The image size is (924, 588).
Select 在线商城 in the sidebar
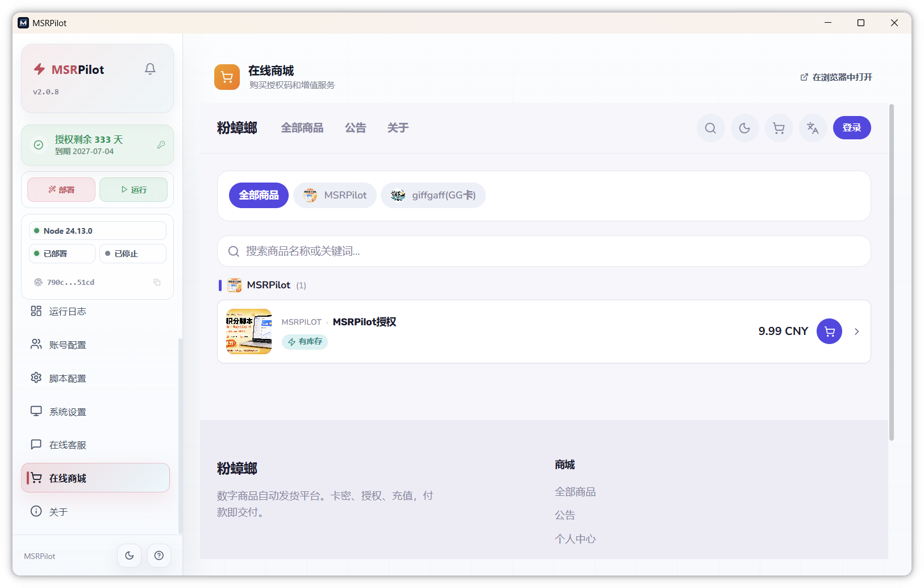click(x=95, y=478)
